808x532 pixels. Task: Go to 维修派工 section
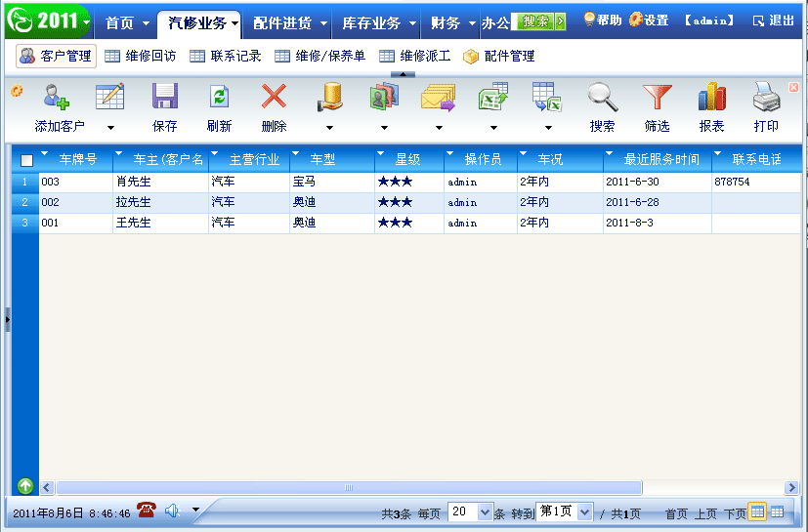click(x=415, y=57)
